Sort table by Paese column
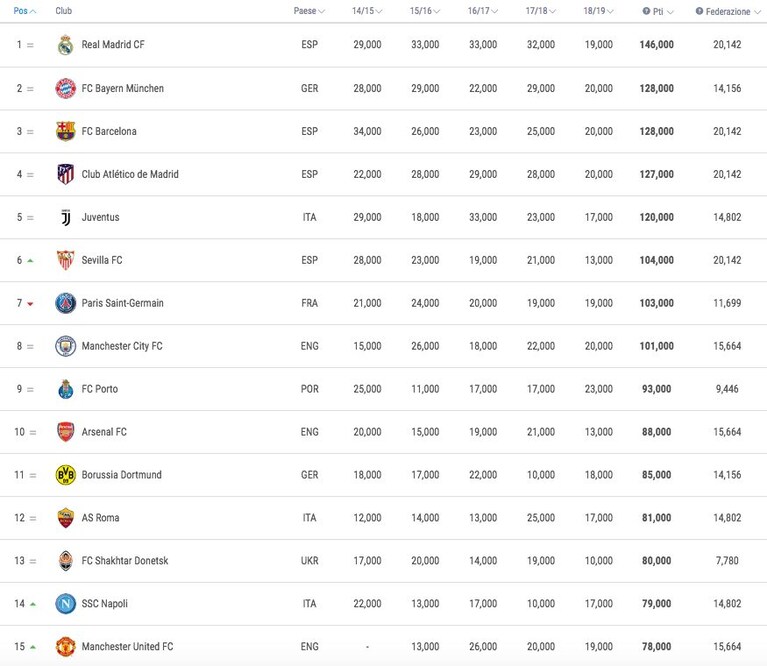The height and width of the screenshot is (666, 767). pos(309,11)
